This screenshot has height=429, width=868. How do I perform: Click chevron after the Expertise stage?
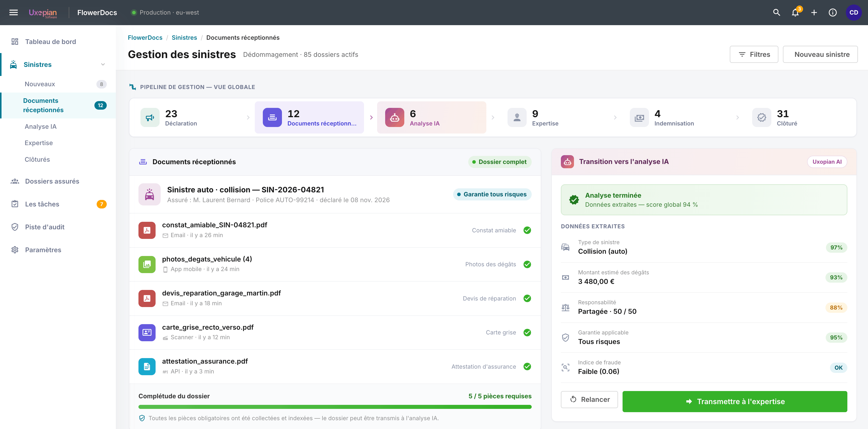click(x=615, y=117)
